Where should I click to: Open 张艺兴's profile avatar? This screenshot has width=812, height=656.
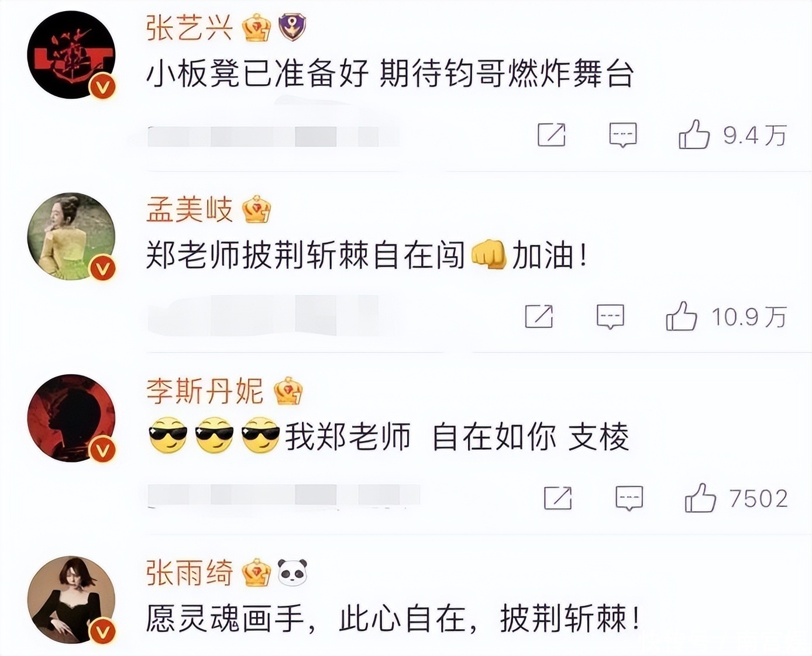pyautogui.click(x=71, y=55)
